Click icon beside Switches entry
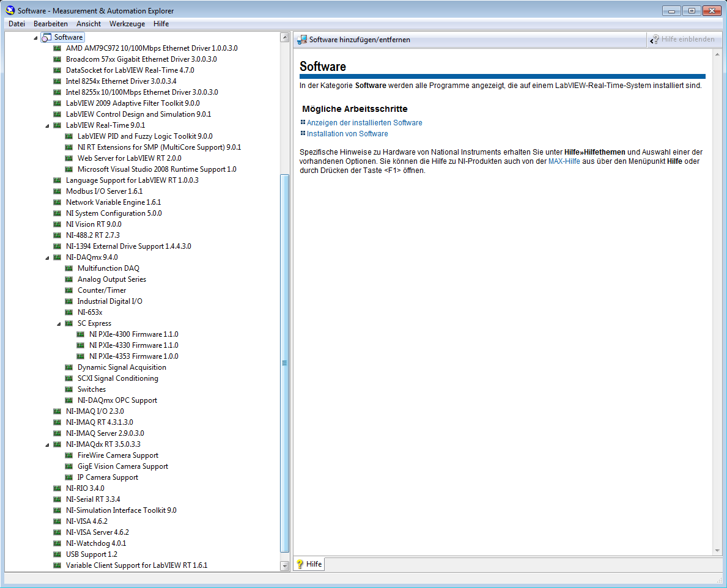 [68, 389]
